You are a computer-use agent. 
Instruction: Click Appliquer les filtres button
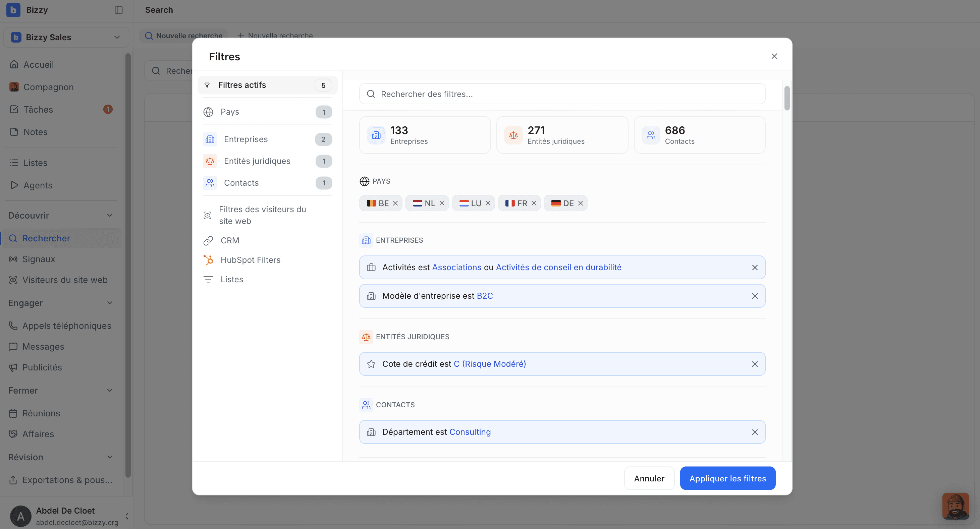[727, 478]
